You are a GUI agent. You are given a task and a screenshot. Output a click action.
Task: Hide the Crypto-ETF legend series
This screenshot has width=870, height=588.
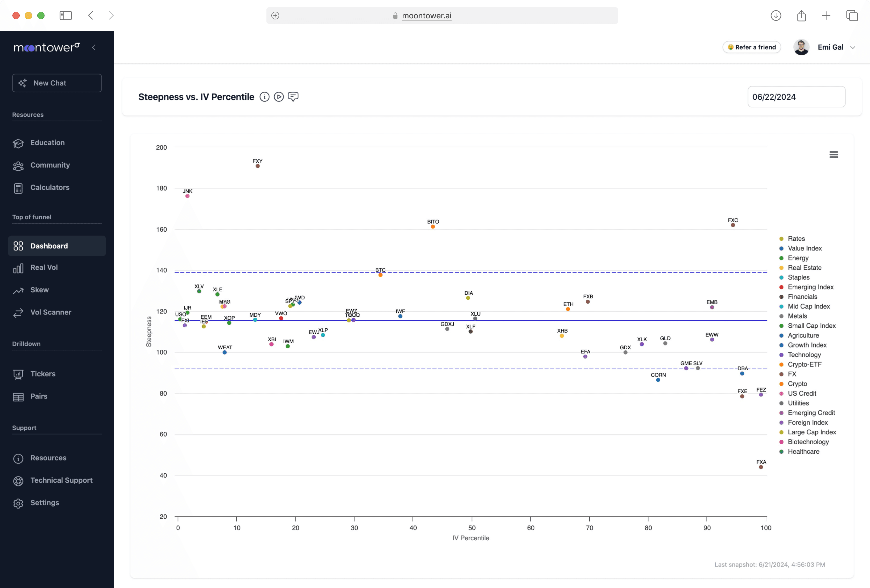pos(804,364)
